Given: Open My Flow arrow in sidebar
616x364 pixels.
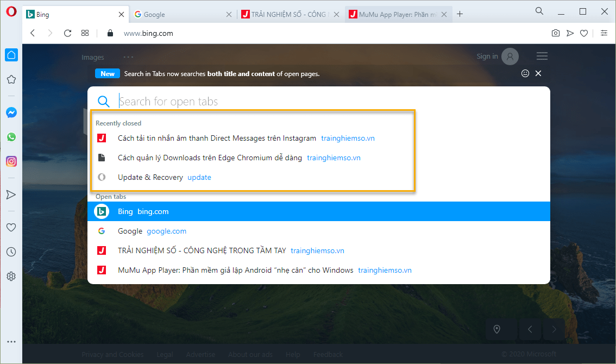Looking at the screenshot, I should (11, 194).
